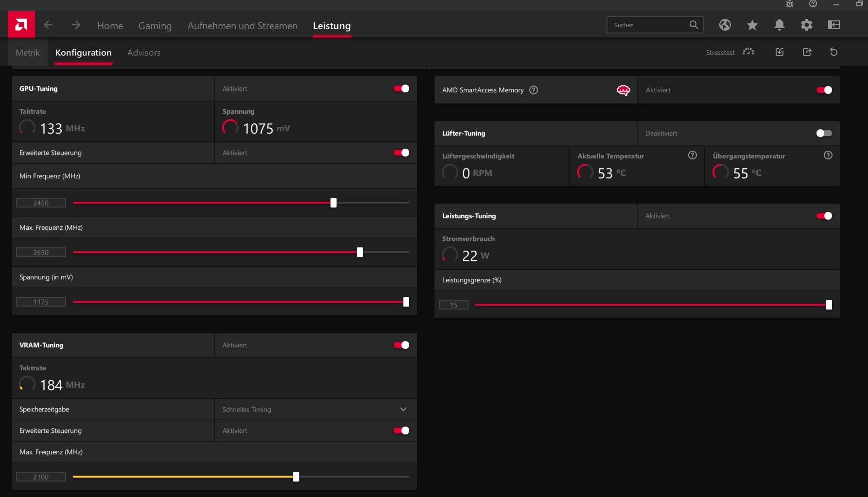
Task: Select the Konfiguration subtab
Action: tap(84, 52)
